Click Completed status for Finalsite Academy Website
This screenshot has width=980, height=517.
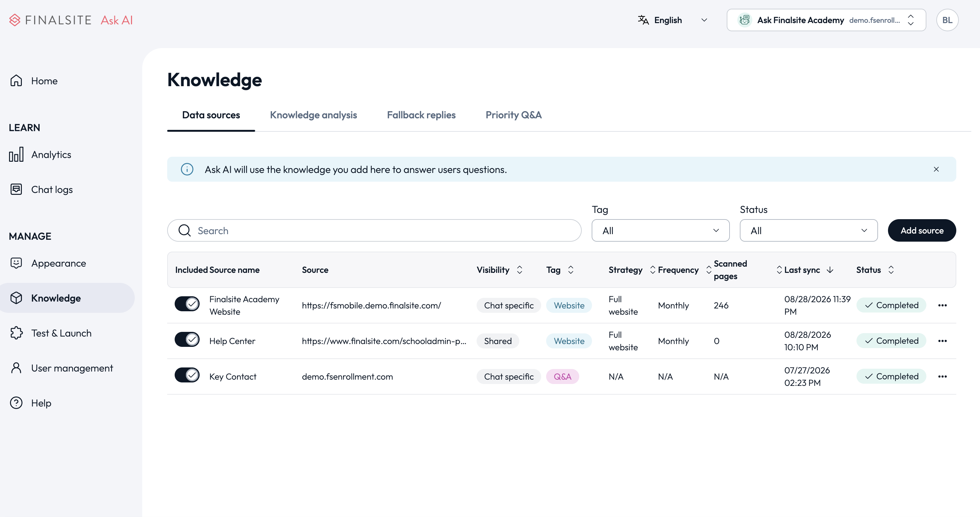pyautogui.click(x=891, y=305)
